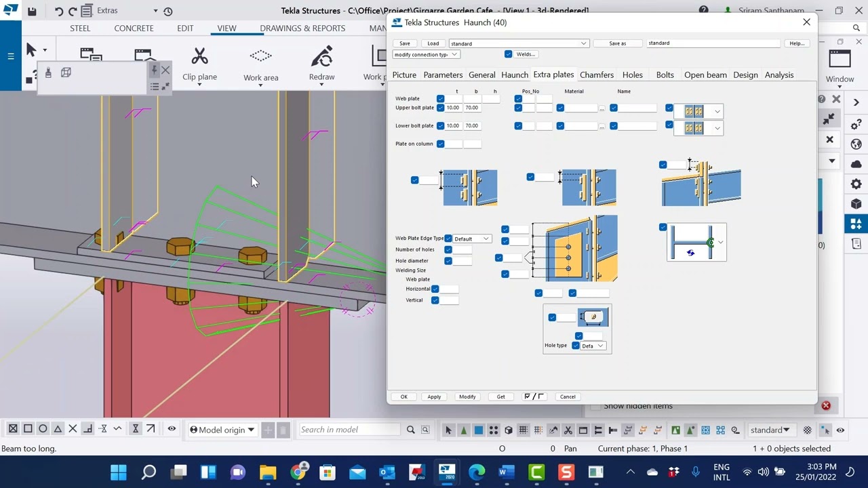Image resolution: width=868 pixels, height=488 pixels.
Task: Open the DRAWINGS & REPORTS ribbon tab
Action: pos(302,28)
